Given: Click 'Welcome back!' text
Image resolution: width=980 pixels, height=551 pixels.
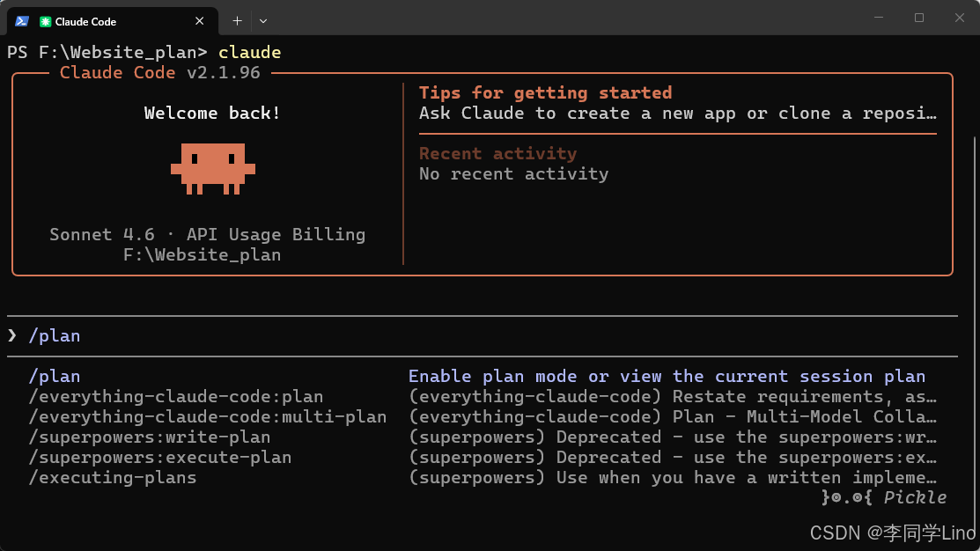Looking at the screenshot, I should 212,113.
